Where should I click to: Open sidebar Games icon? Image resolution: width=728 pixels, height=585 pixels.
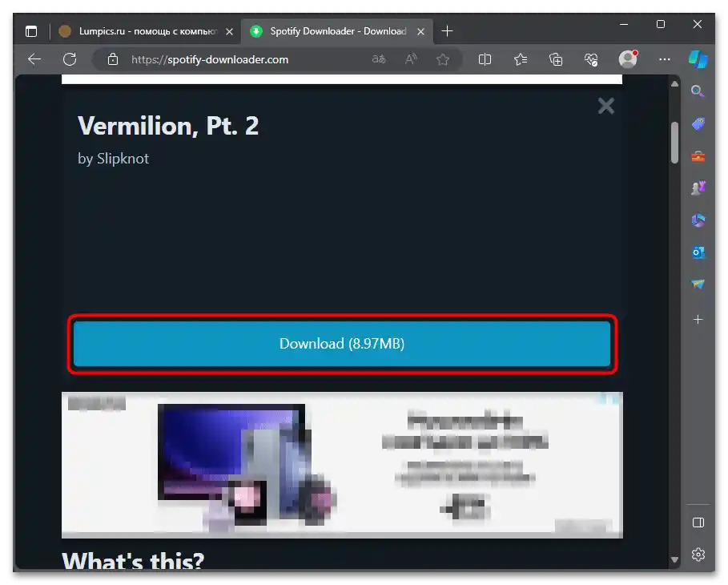pyautogui.click(x=698, y=188)
